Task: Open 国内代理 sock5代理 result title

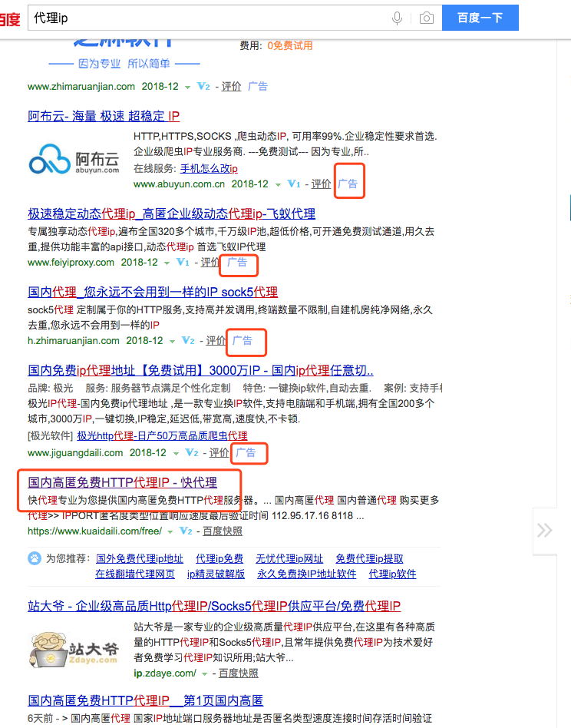Action: [x=153, y=292]
